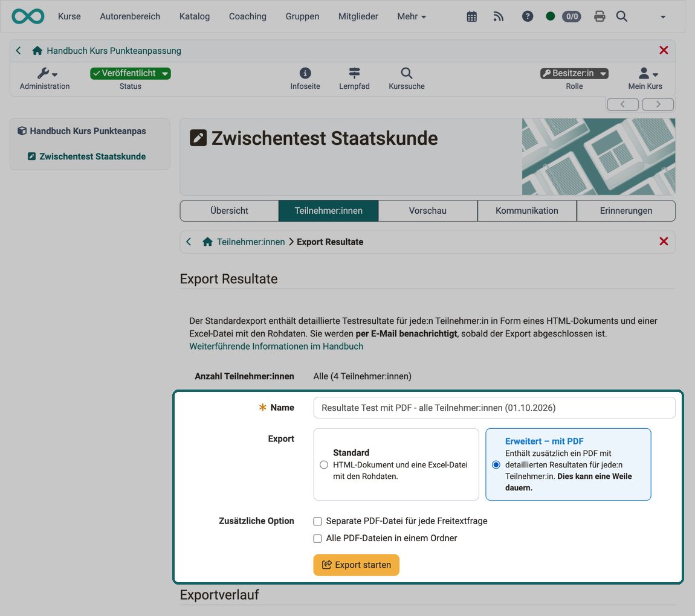Click home icon in Teilnehmer:innen breadcrumb
695x616 pixels.
click(x=207, y=242)
